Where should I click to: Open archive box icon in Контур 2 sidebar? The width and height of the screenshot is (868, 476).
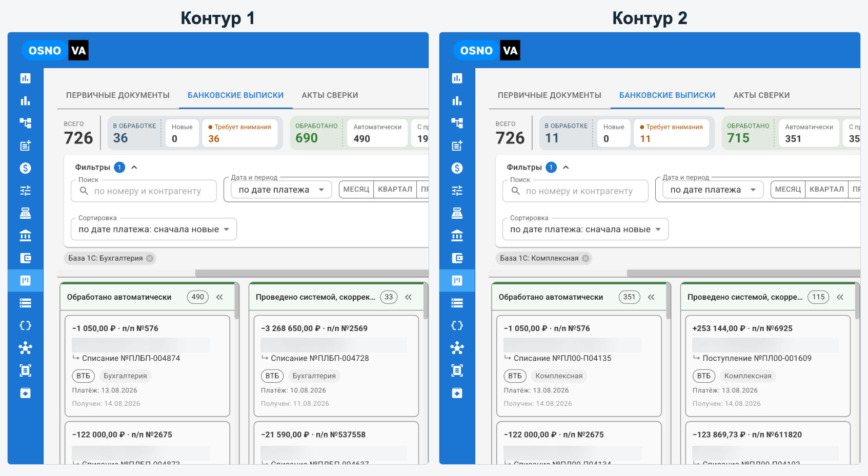click(457, 393)
